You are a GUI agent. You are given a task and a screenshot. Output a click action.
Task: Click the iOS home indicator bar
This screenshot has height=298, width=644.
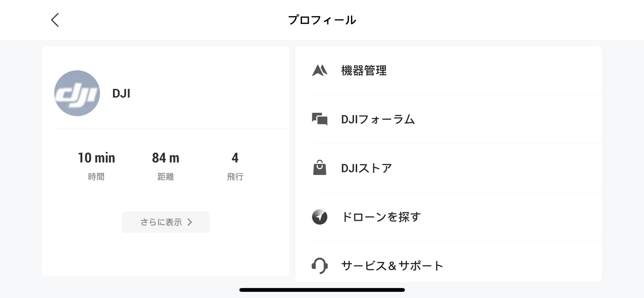pyautogui.click(x=322, y=290)
